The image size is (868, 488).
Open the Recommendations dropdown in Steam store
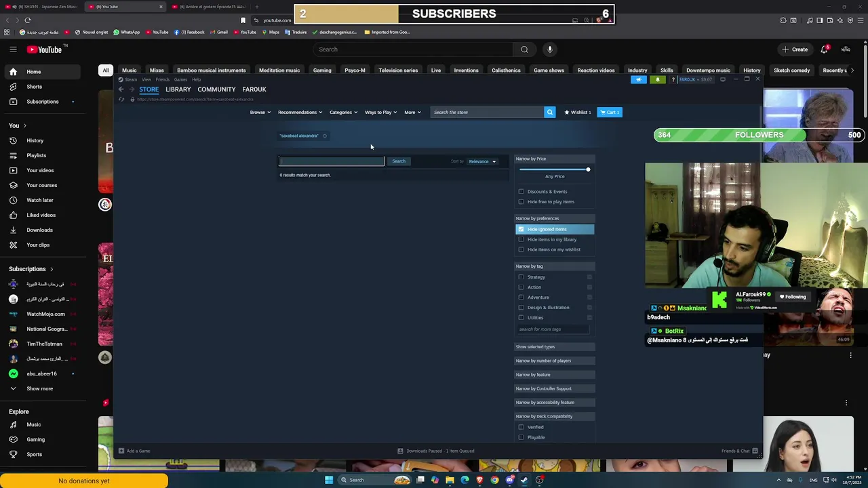(x=300, y=113)
